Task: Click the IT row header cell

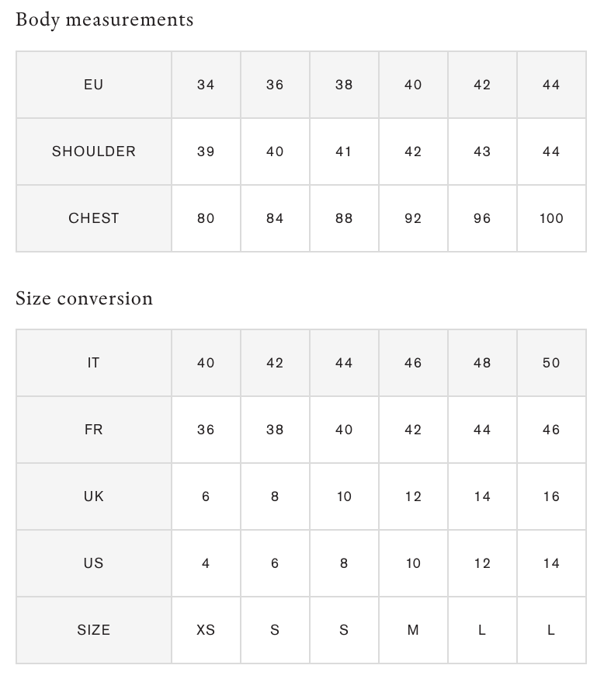Action: point(93,363)
